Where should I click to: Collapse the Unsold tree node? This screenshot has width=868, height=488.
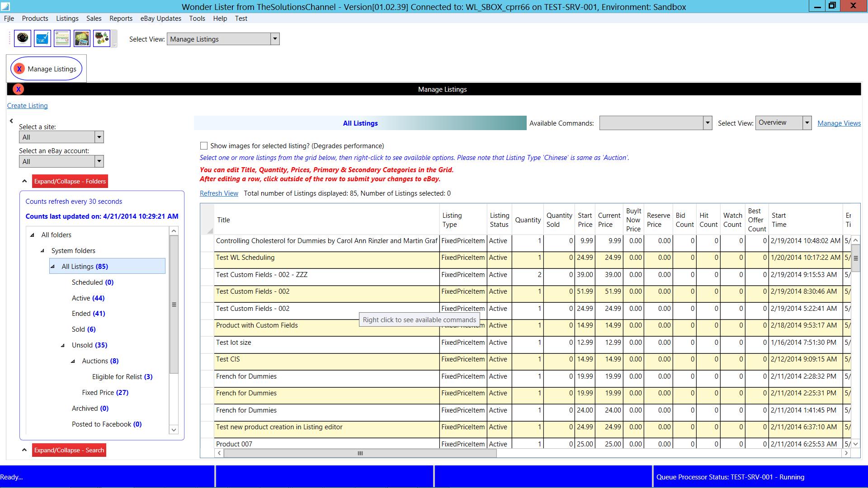63,345
